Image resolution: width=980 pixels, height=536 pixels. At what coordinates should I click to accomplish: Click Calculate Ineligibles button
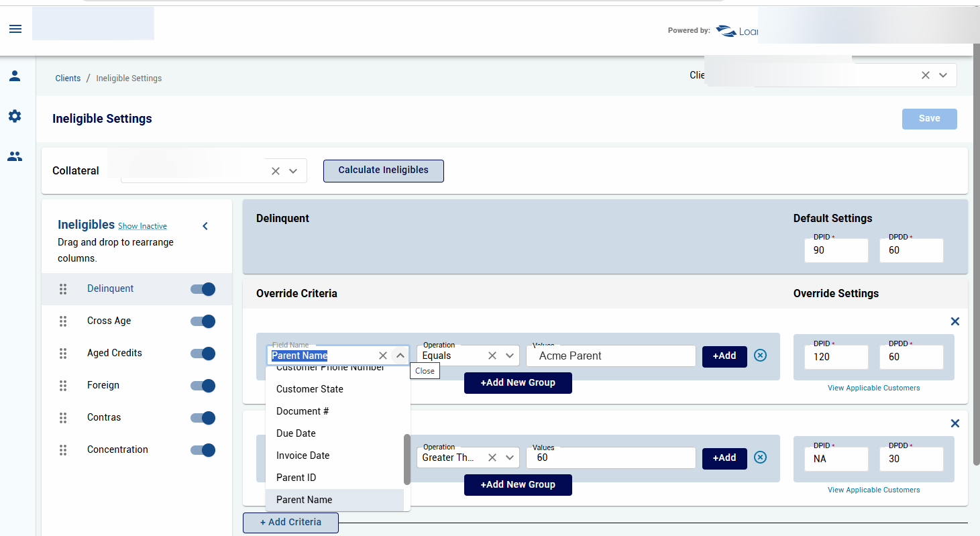point(384,170)
